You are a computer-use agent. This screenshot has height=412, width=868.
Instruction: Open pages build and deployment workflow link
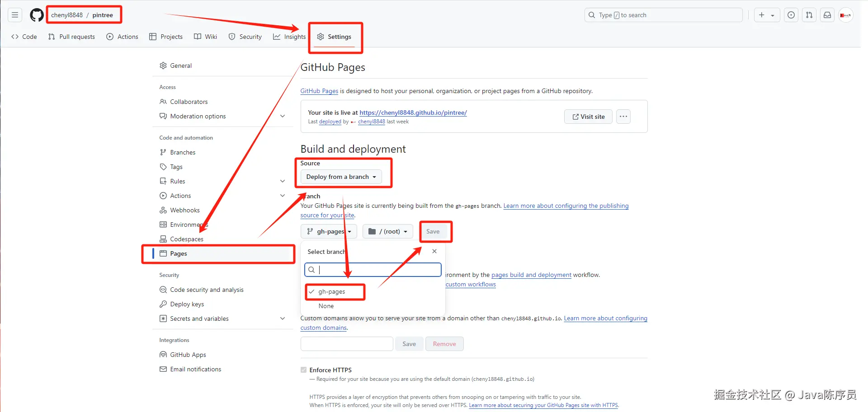point(531,275)
